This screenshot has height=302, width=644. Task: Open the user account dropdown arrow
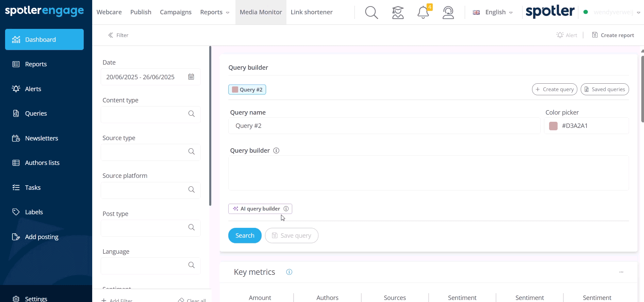639,13
